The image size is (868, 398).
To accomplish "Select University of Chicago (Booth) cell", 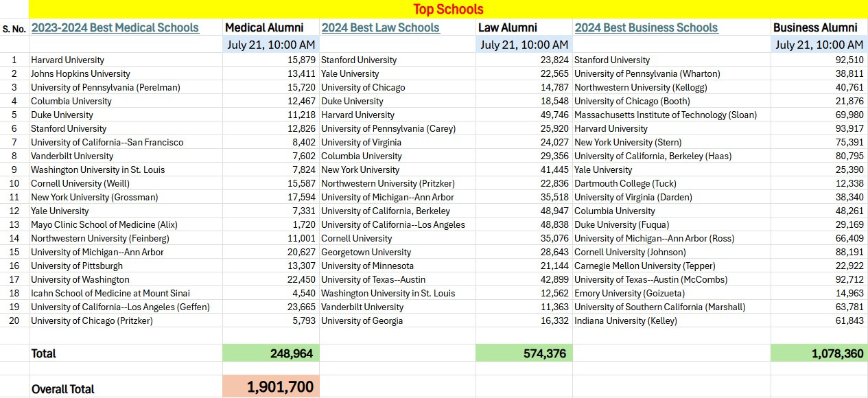I will pyautogui.click(x=672, y=101).
